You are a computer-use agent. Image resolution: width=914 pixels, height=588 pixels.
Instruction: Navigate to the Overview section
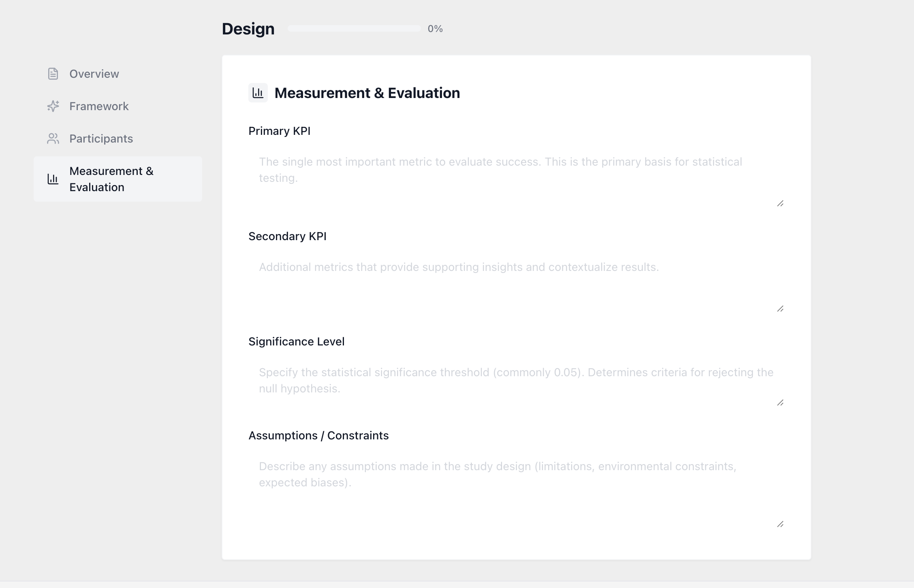pyautogui.click(x=94, y=73)
